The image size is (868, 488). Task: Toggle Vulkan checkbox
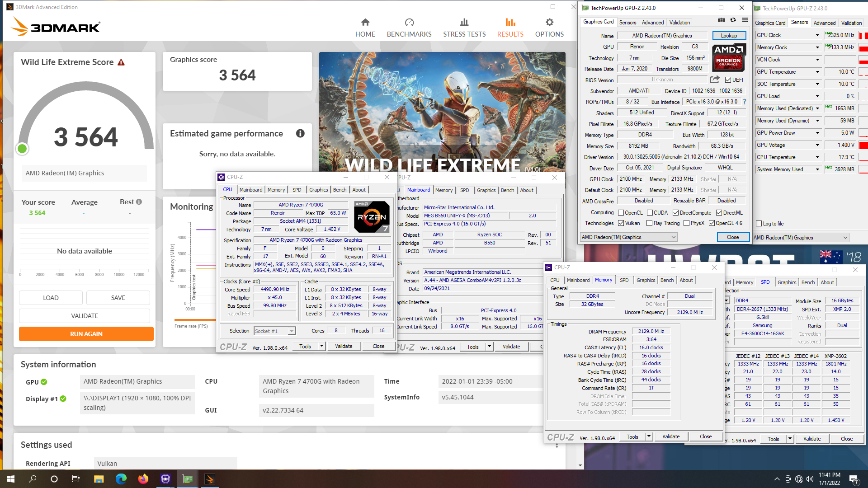pos(621,223)
